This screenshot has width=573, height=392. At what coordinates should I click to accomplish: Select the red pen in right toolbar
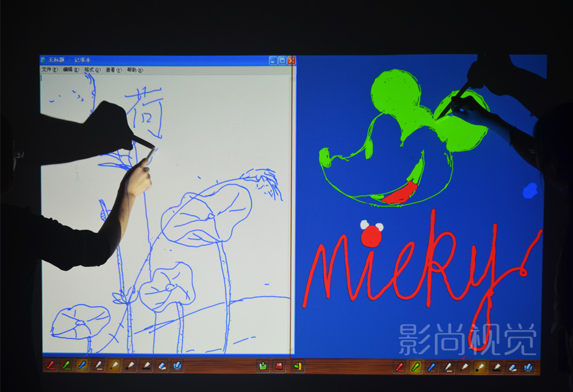(400, 367)
